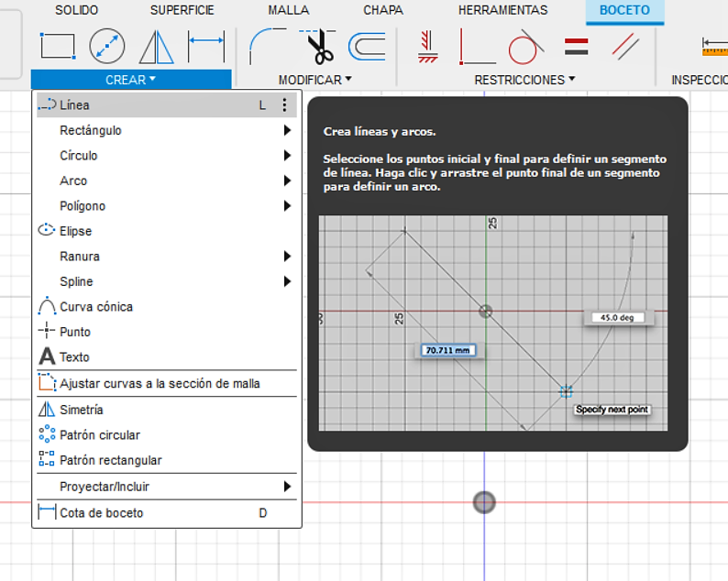The image size is (728, 581).
Task: Select the trim scissors tool icon
Action: coord(317,46)
